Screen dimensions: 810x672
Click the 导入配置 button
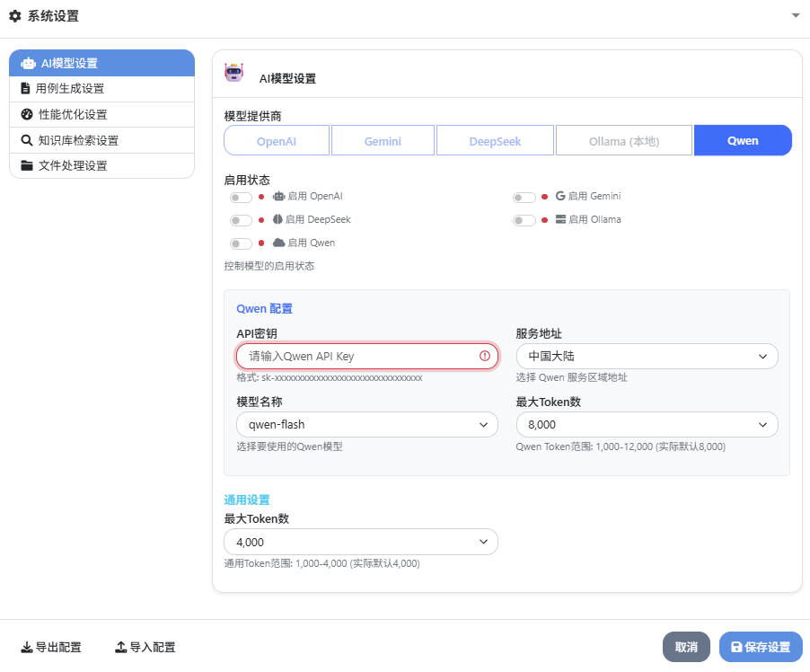pyautogui.click(x=145, y=647)
